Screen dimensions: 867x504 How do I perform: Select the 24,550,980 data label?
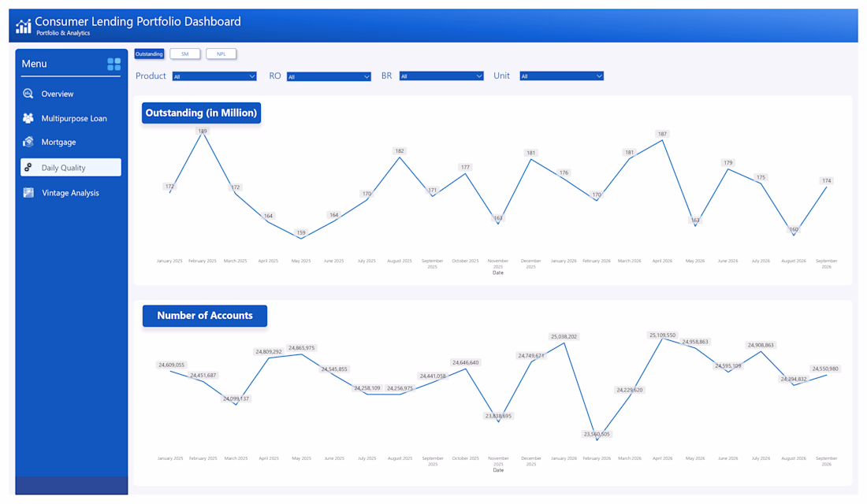click(x=825, y=369)
